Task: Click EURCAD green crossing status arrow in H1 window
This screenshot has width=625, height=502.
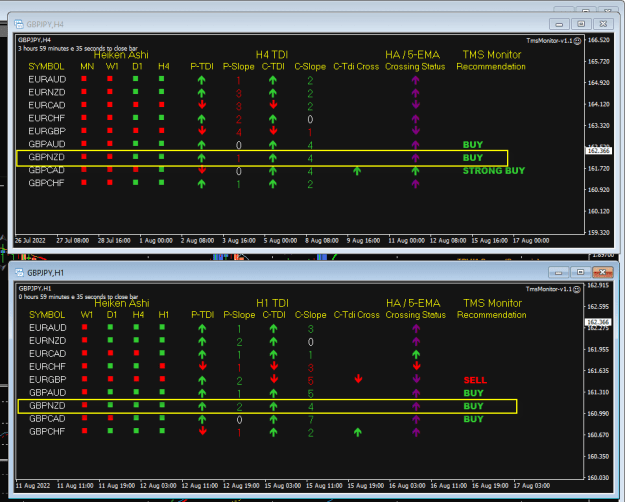Action: [416, 354]
